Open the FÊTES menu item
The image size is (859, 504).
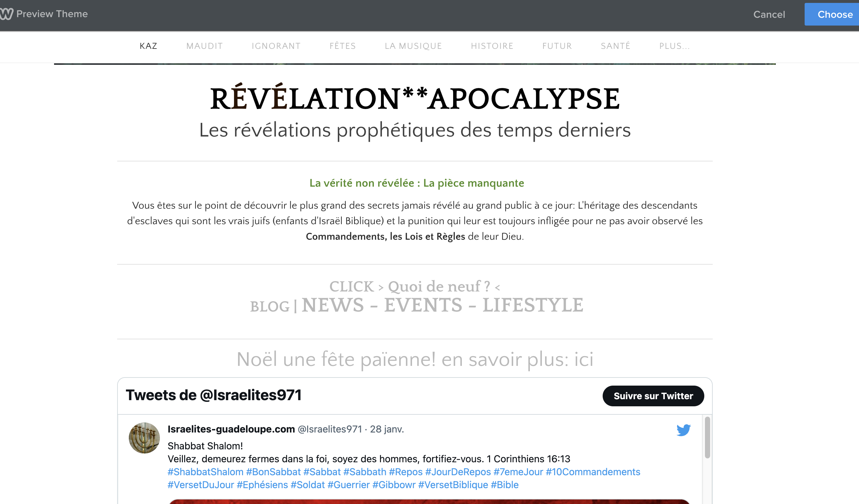point(342,46)
